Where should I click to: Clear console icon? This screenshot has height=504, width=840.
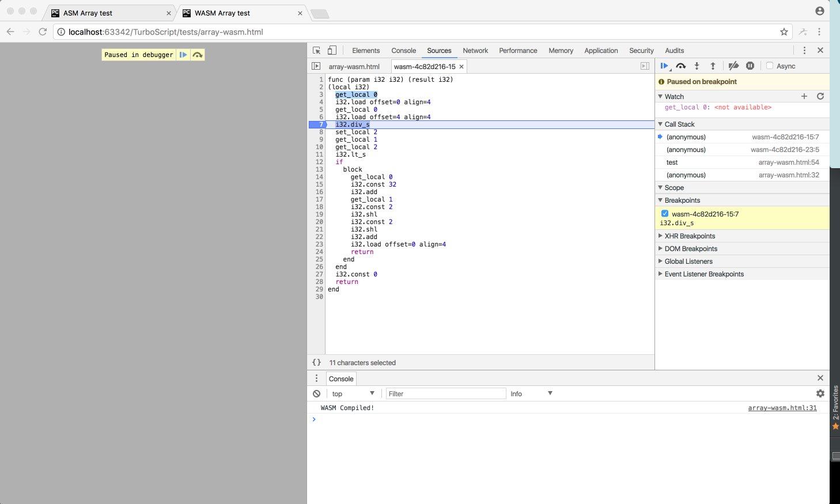pos(316,393)
